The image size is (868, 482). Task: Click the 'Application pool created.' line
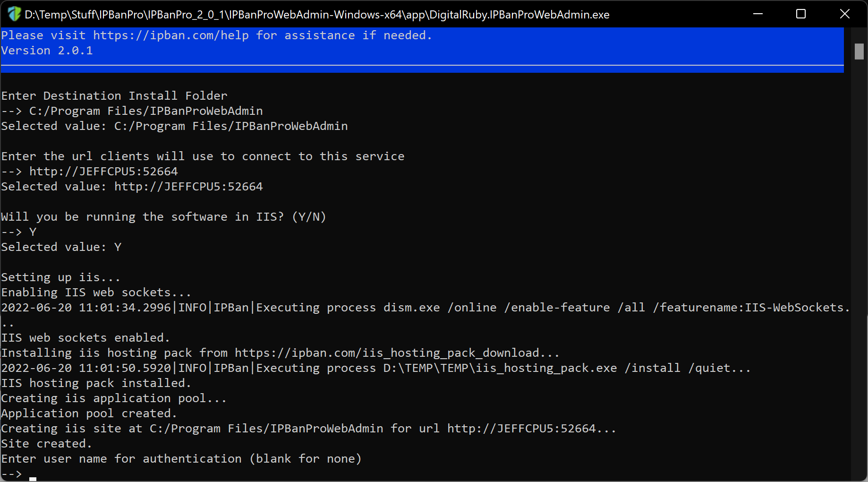[89, 413]
